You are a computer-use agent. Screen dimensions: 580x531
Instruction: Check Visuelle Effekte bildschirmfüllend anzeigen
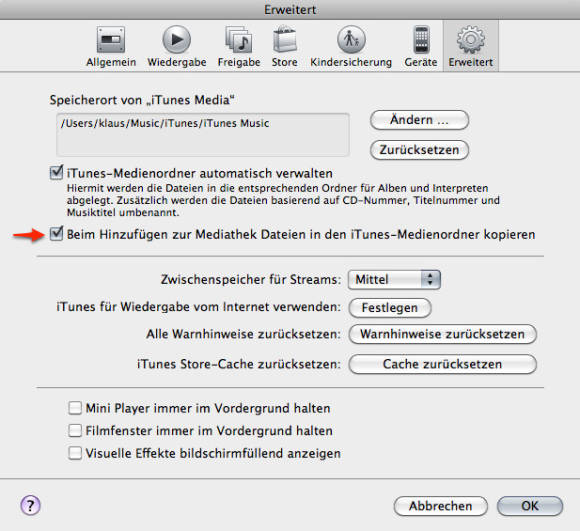(75, 453)
